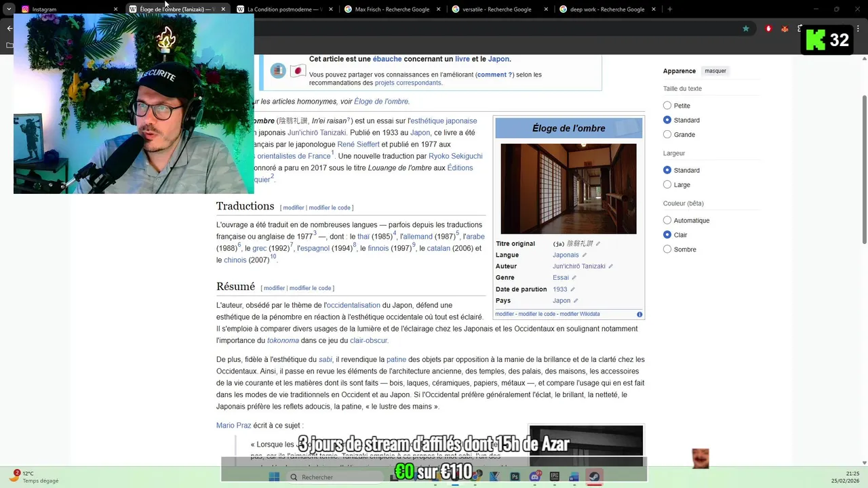Select Sombre color mode
The width and height of the screenshot is (868, 488).
coord(667,249)
